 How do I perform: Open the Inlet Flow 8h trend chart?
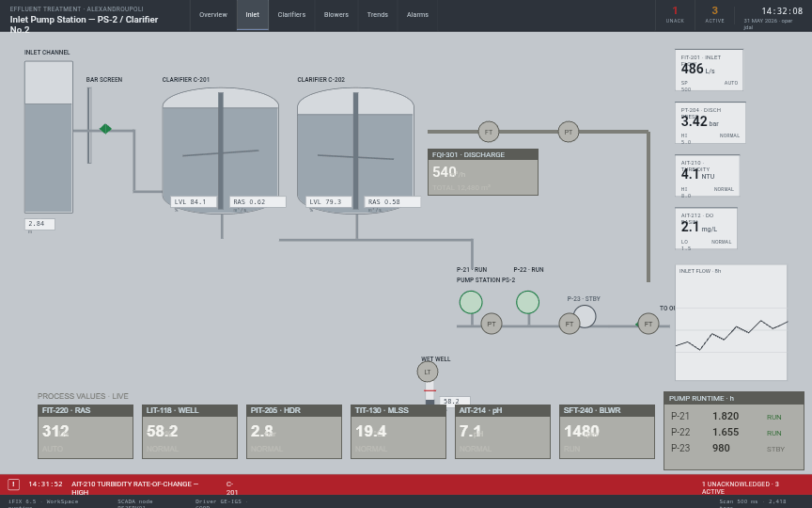[x=731, y=323]
